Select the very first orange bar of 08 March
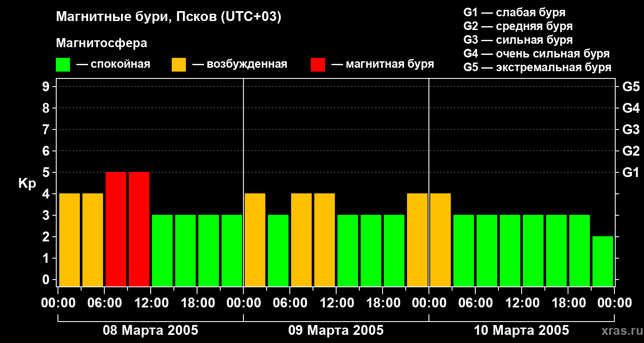The image size is (644, 343). click(70, 240)
